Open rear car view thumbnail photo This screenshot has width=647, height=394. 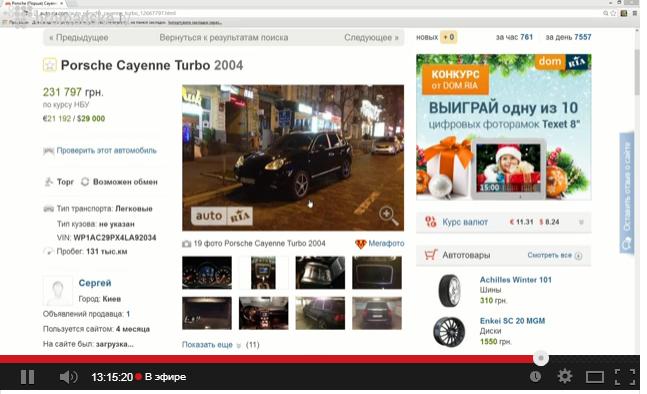[x=377, y=313]
